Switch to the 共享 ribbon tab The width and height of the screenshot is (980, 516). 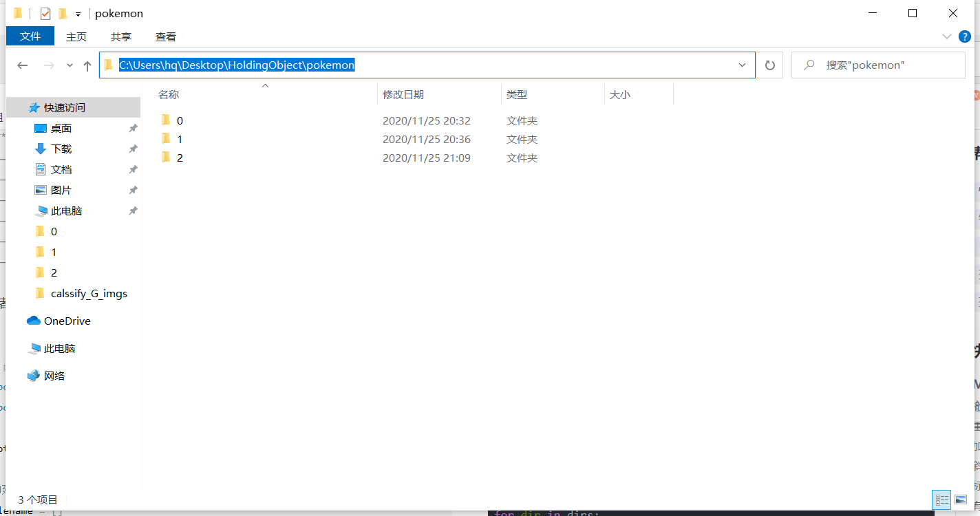tap(121, 36)
